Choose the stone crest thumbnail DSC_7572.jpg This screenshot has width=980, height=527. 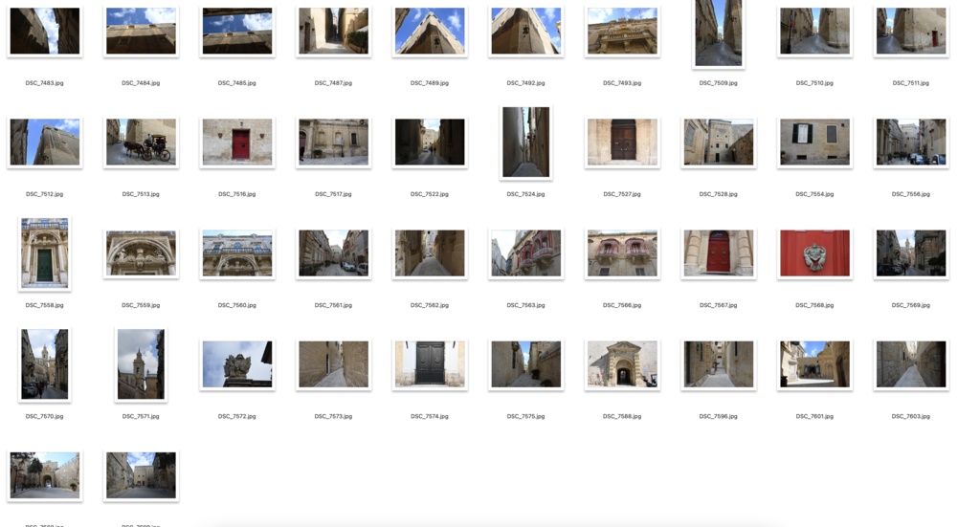click(x=237, y=364)
